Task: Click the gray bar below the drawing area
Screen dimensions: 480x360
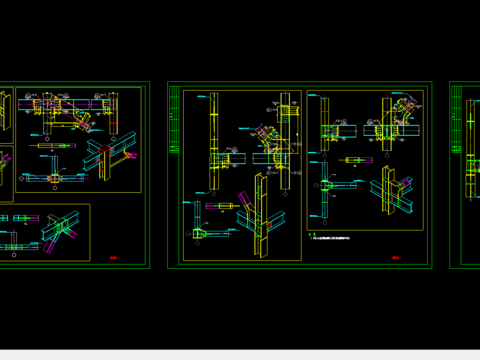Action: [x=240, y=355]
